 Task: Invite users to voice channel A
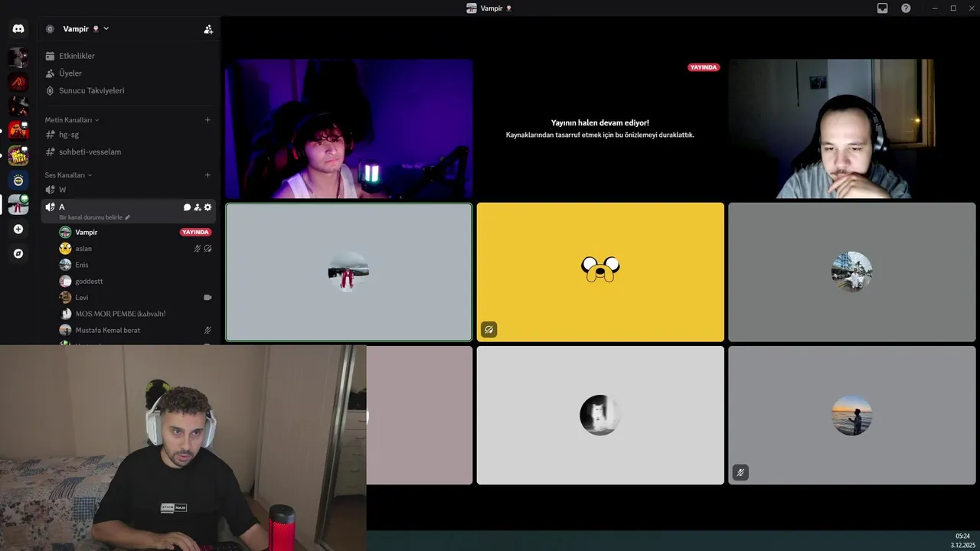(198, 207)
